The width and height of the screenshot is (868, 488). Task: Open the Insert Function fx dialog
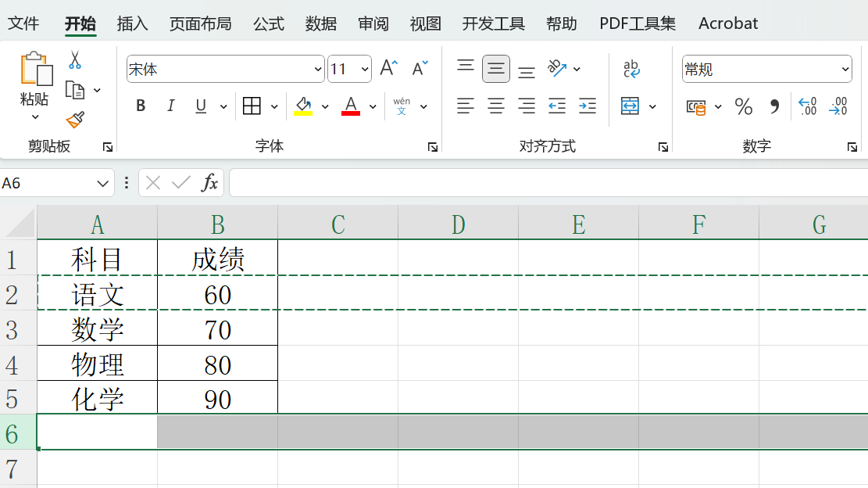(209, 183)
